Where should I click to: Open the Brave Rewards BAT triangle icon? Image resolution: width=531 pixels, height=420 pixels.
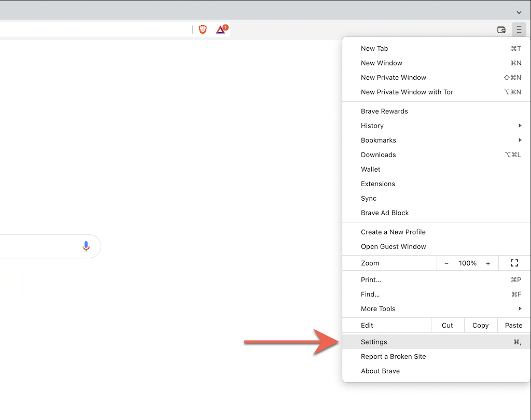pyautogui.click(x=221, y=30)
